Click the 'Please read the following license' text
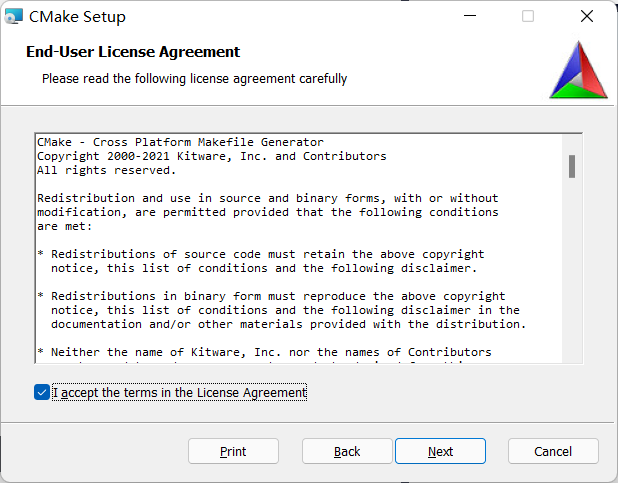The height and width of the screenshot is (483, 618). [x=195, y=78]
